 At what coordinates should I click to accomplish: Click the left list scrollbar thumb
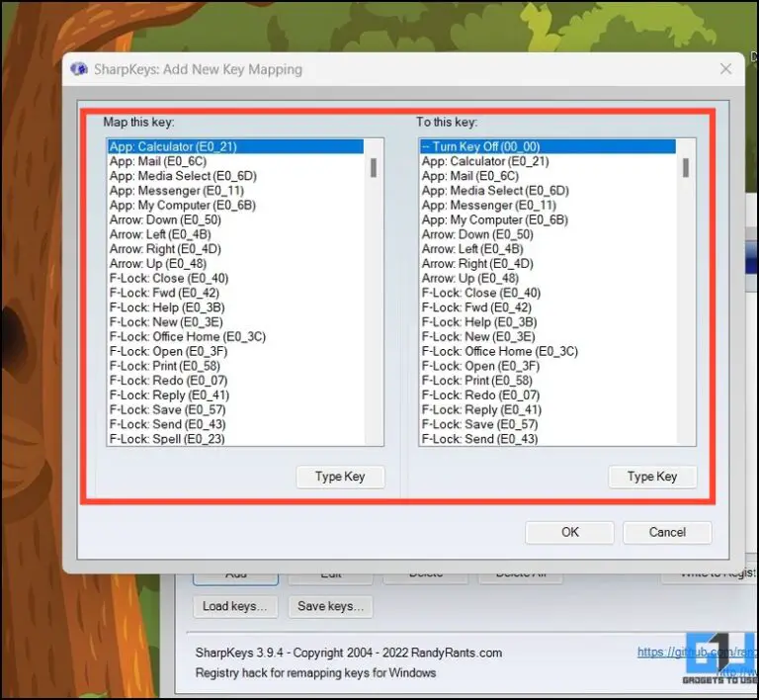coord(374,168)
